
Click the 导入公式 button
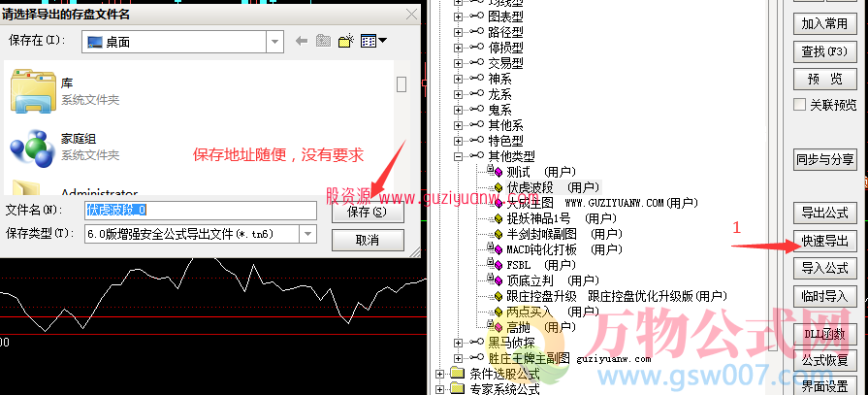(x=824, y=268)
